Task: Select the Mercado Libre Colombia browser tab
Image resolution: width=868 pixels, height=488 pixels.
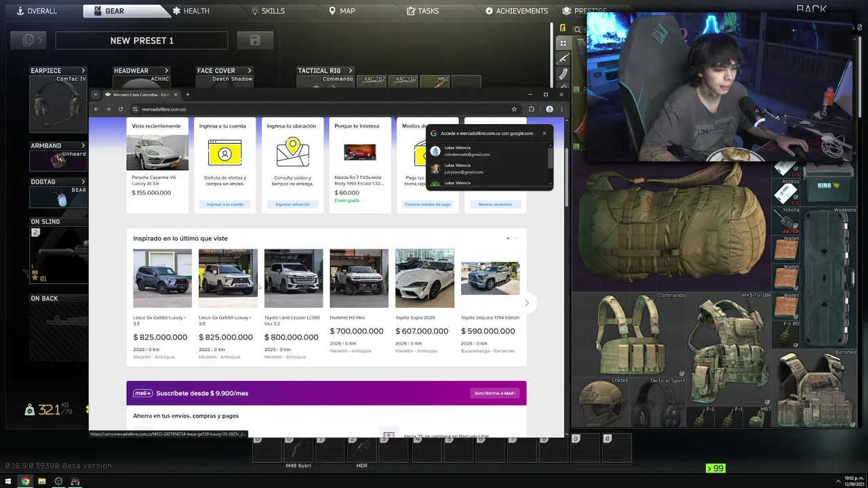Action: coord(141,95)
